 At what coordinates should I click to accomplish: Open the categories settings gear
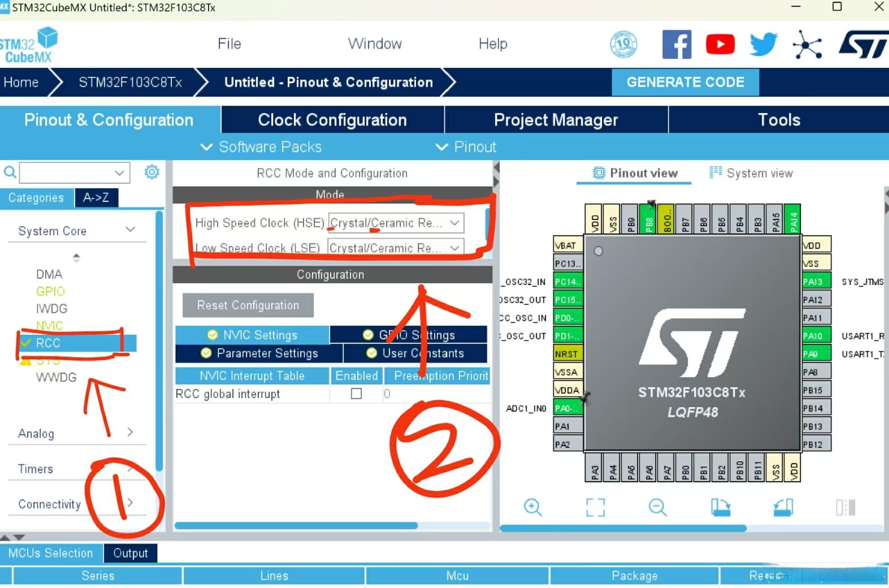[151, 172]
